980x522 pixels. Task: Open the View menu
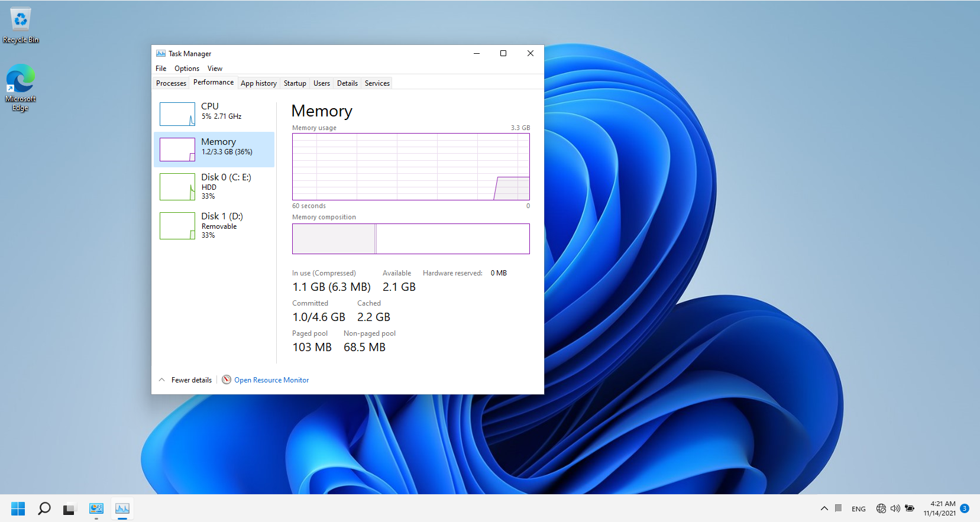coord(215,69)
